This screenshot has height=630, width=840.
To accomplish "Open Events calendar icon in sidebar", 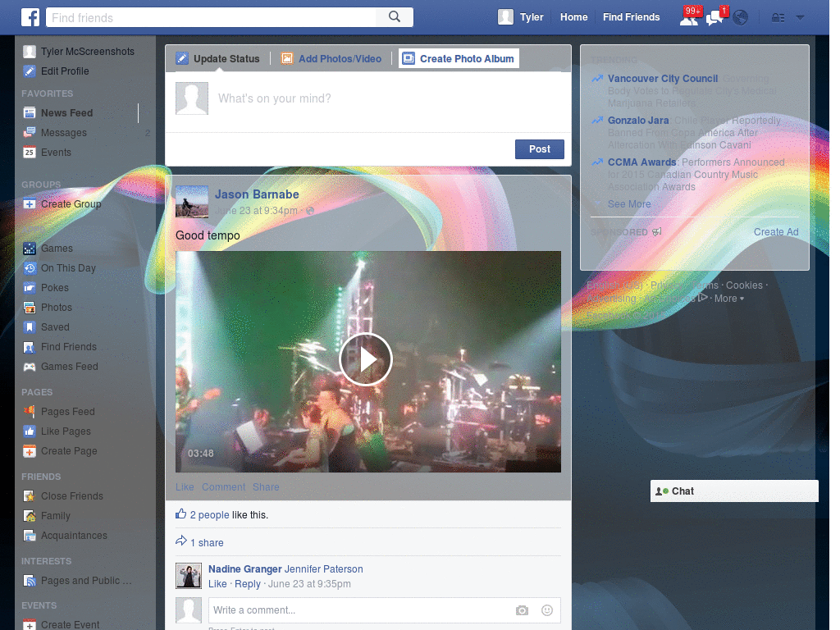I will pyautogui.click(x=30, y=153).
